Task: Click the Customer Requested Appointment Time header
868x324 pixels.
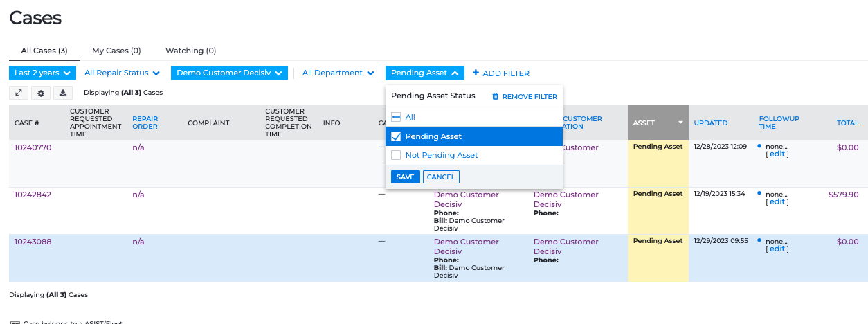Action: pos(96,123)
